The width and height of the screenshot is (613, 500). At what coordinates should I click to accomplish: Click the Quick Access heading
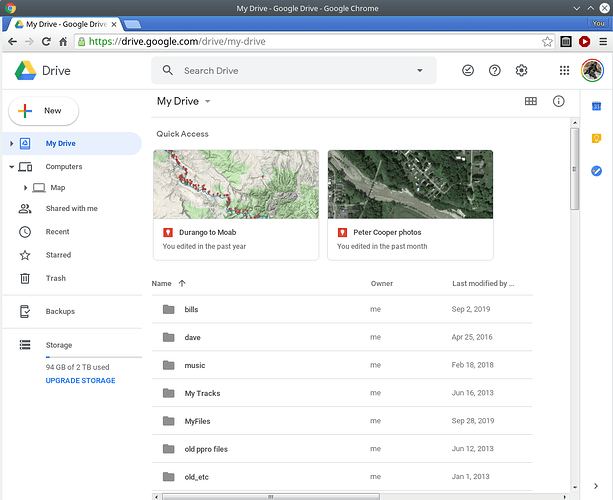tap(182, 134)
